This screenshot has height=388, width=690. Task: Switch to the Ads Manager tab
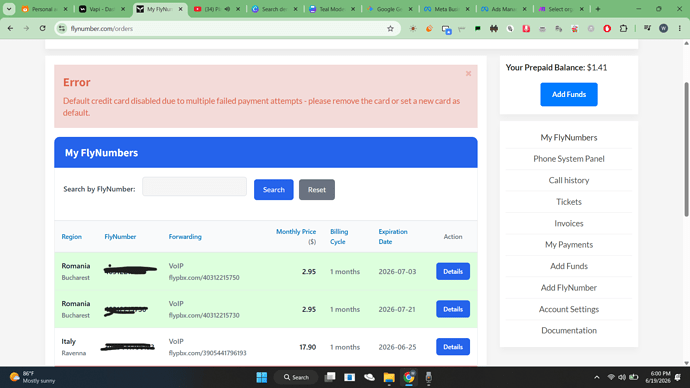point(504,9)
